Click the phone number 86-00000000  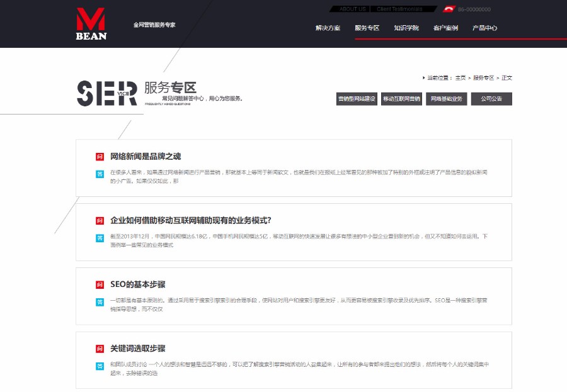474,9
